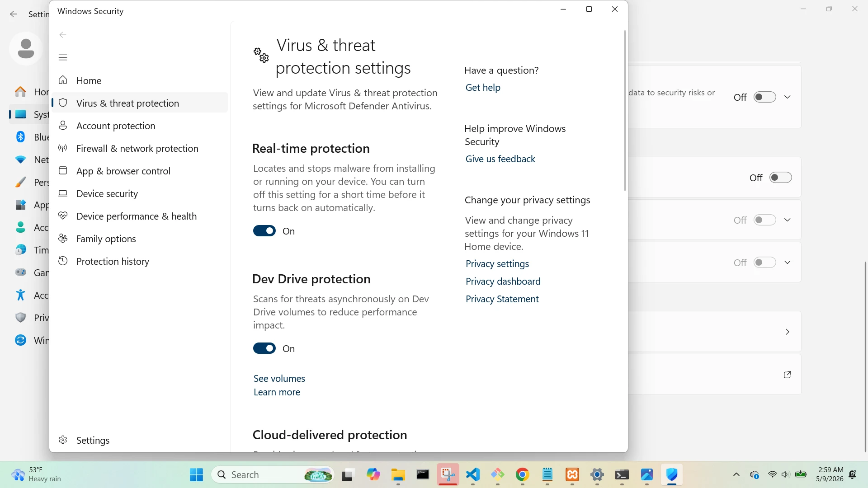Open the hamburger navigation menu
868x488 pixels.
(63, 57)
